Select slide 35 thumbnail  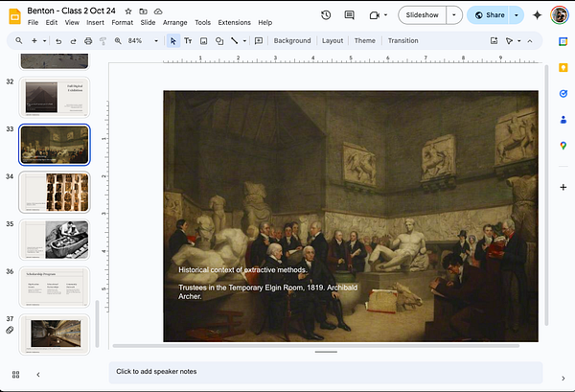point(55,240)
